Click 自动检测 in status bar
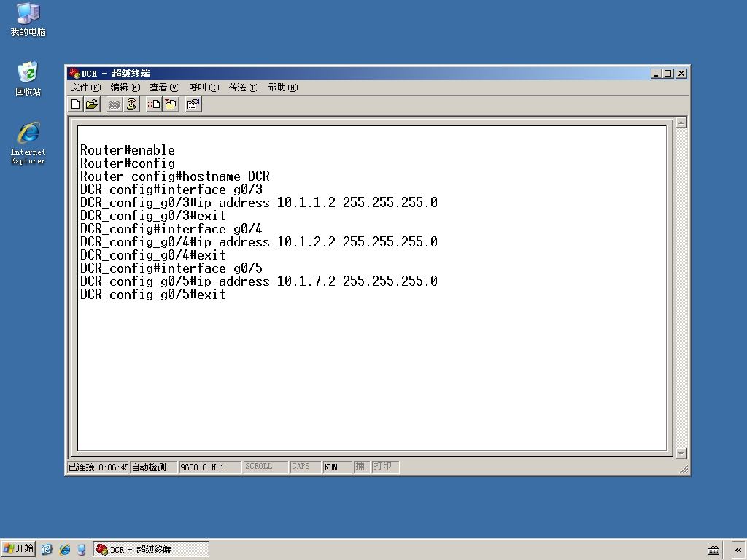 [153, 467]
